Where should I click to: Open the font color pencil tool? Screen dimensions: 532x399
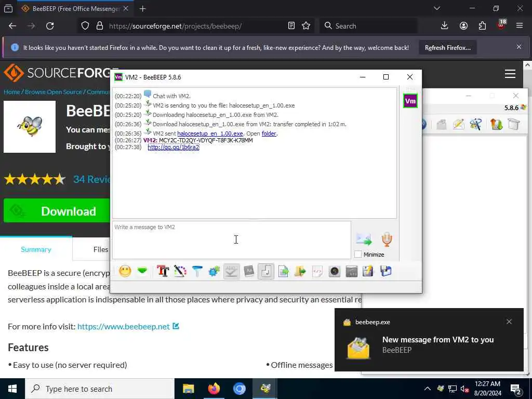click(x=180, y=271)
